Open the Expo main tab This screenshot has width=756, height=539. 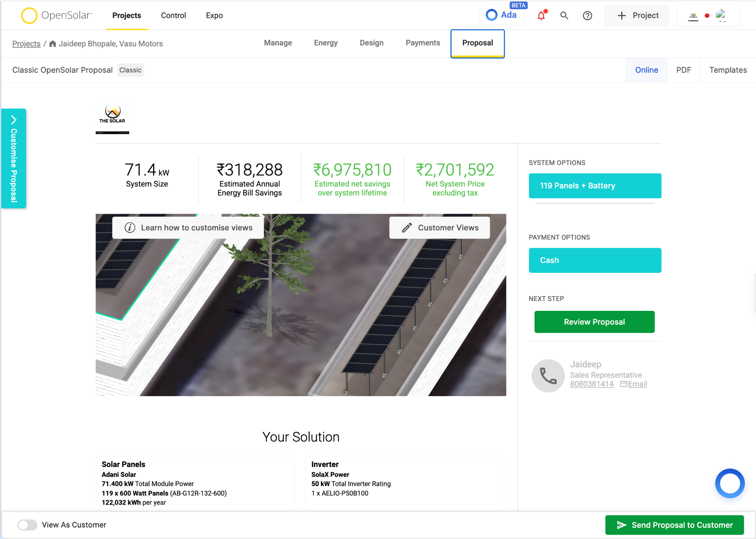[214, 16]
